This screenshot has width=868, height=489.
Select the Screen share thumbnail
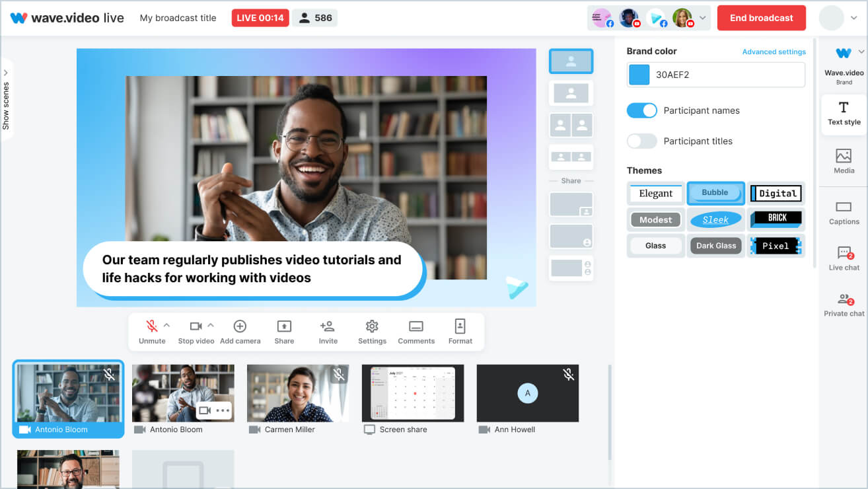click(x=412, y=393)
